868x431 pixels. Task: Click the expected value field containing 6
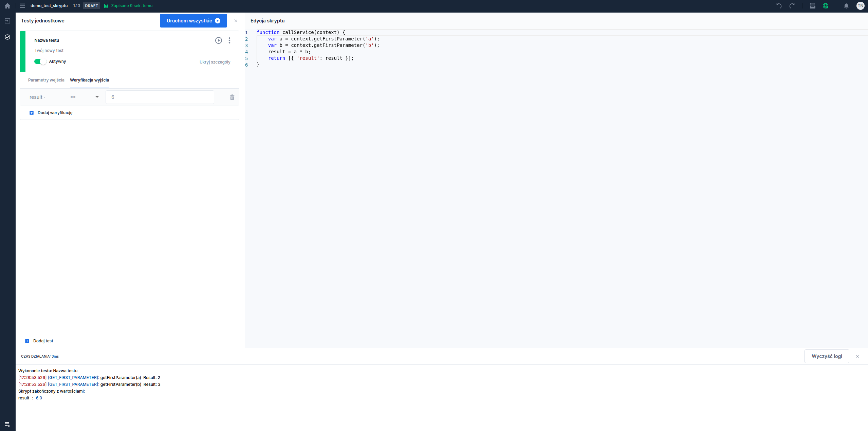point(160,97)
